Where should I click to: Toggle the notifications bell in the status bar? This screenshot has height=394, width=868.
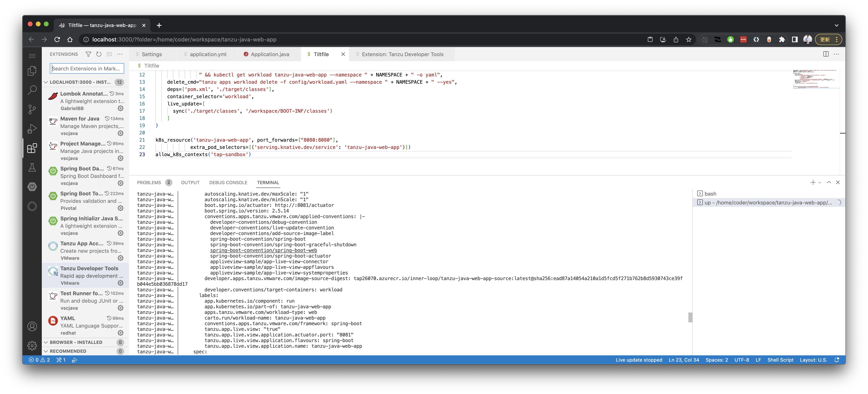click(x=836, y=360)
